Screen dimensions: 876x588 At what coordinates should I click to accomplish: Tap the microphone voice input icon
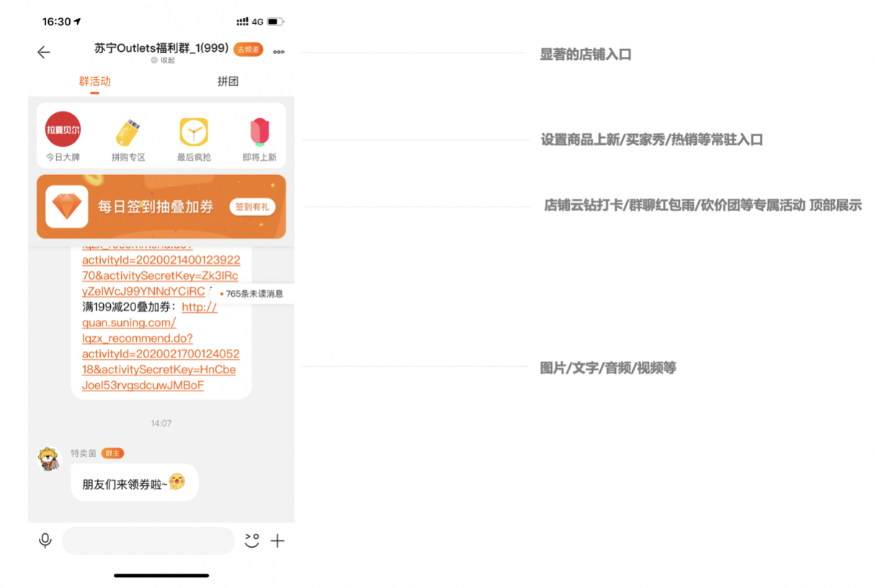pos(45,540)
